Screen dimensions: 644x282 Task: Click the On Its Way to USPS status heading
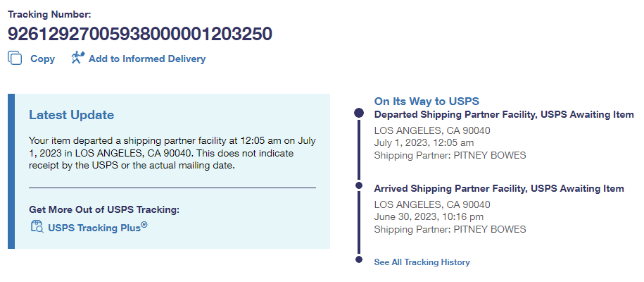(x=427, y=102)
